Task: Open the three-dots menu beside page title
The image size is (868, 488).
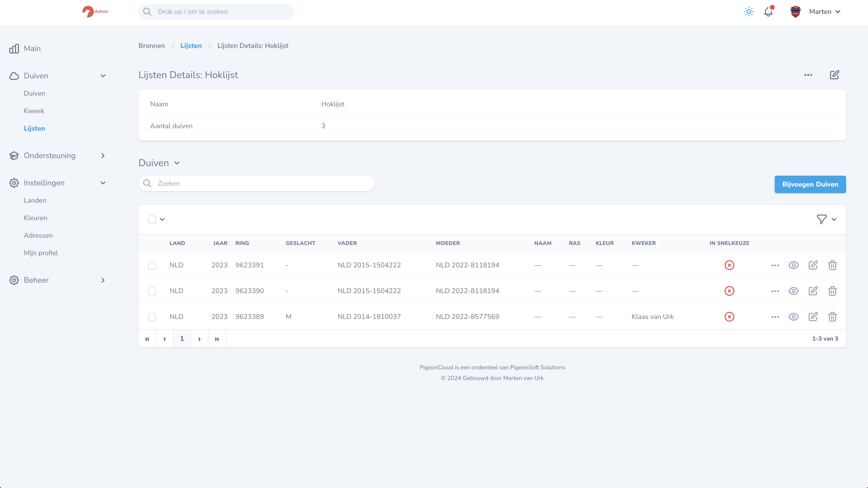Action: click(808, 75)
